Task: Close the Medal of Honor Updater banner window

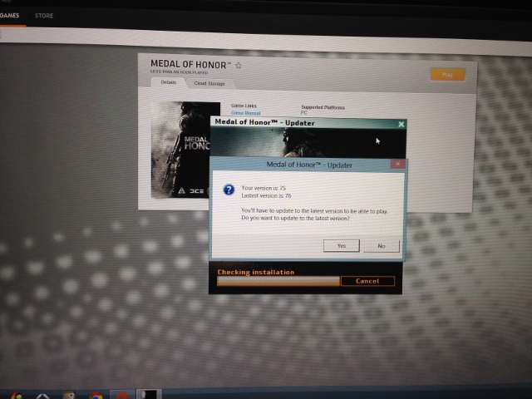Action: click(x=401, y=124)
